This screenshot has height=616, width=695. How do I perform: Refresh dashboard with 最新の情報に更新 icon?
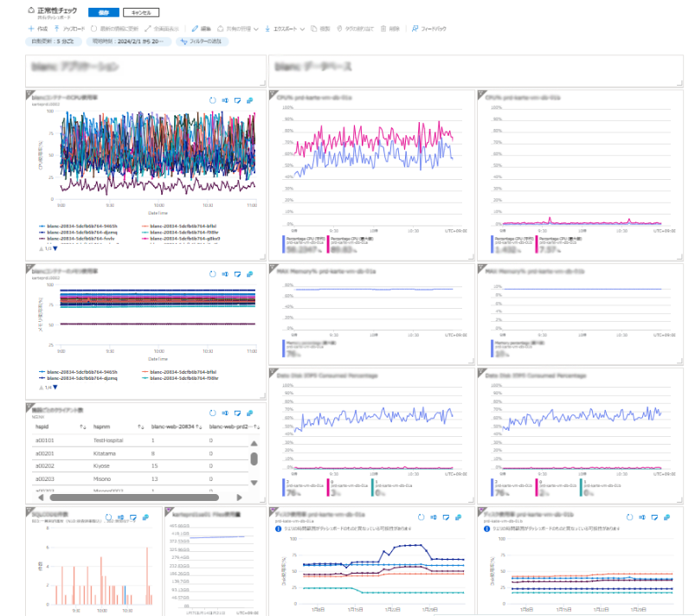pos(93,29)
